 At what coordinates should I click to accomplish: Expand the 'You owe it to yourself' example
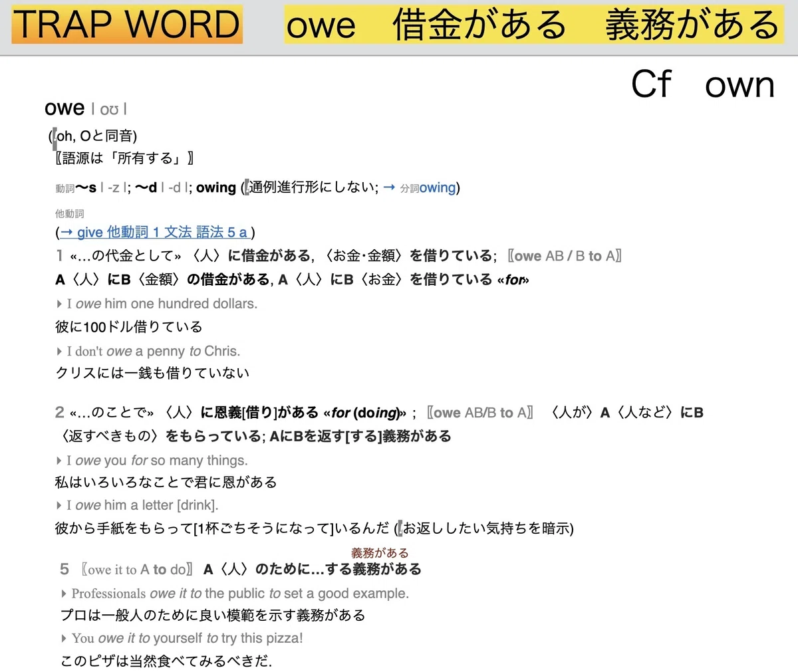[x=64, y=638]
